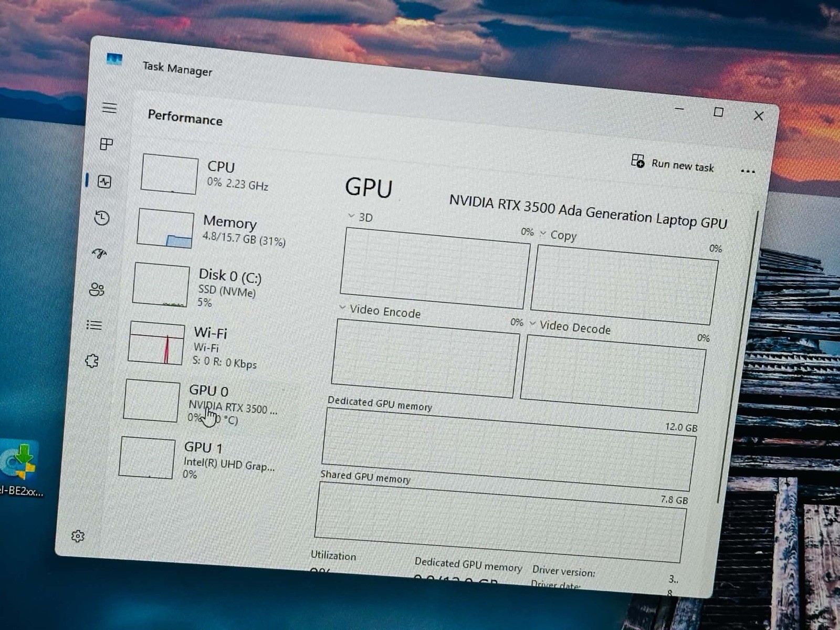Click the 7.8 GB shared memory value
The height and width of the screenshot is (630, 840).
click(x=674, y=499)
